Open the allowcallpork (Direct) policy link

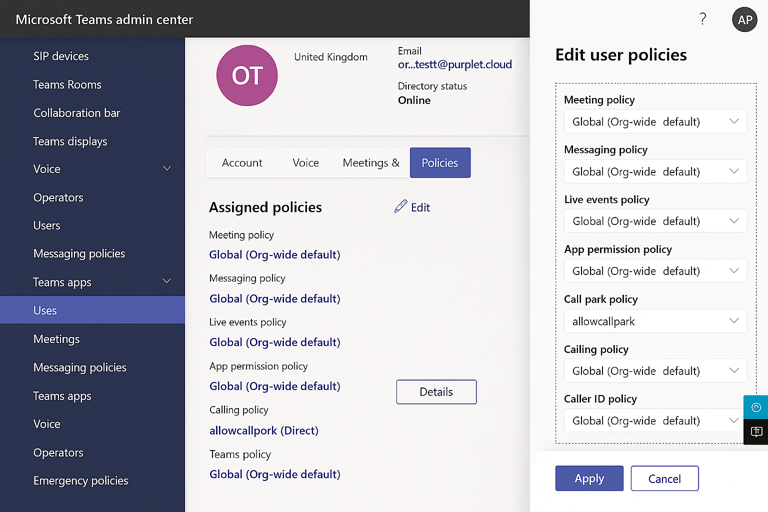pyautogui.click(x=264, y=431)
